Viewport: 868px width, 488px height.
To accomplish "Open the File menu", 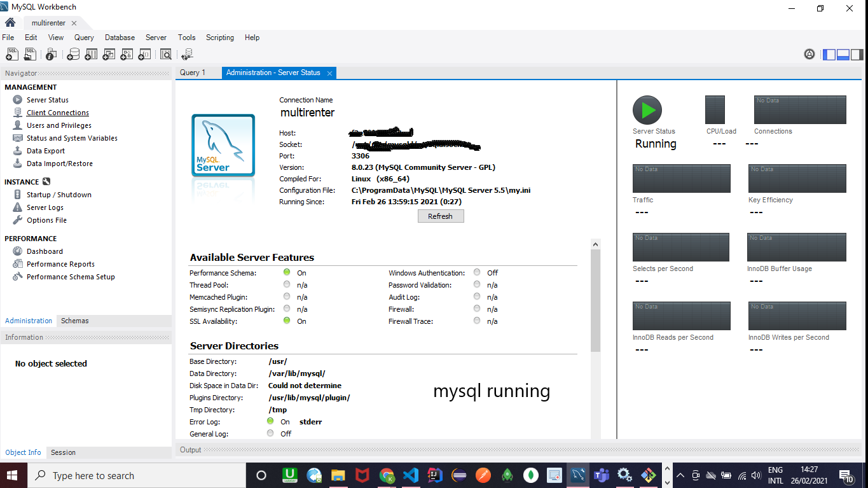I will point(8,38).
